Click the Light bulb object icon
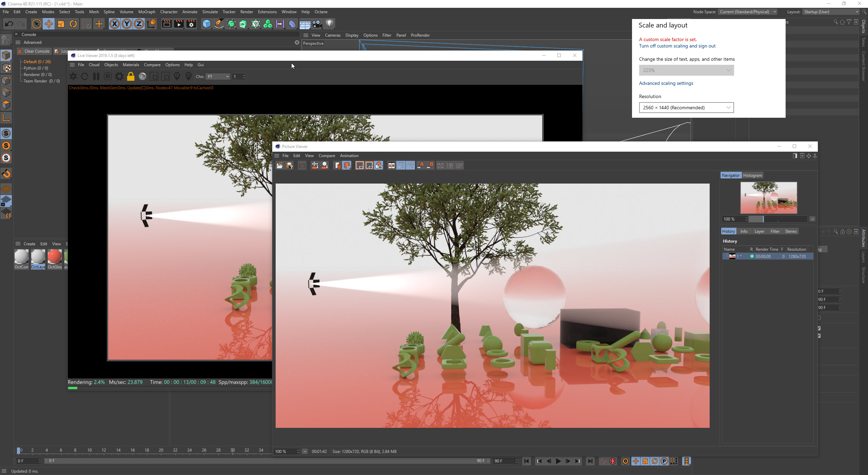The width and height of the screenshot is (868, 475). pos(329,24)
